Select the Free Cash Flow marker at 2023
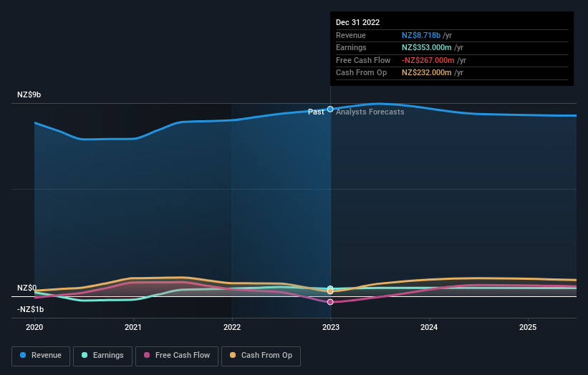Image resolution: width=588 pixels, height=375 pixels. [x=330, y=302]
